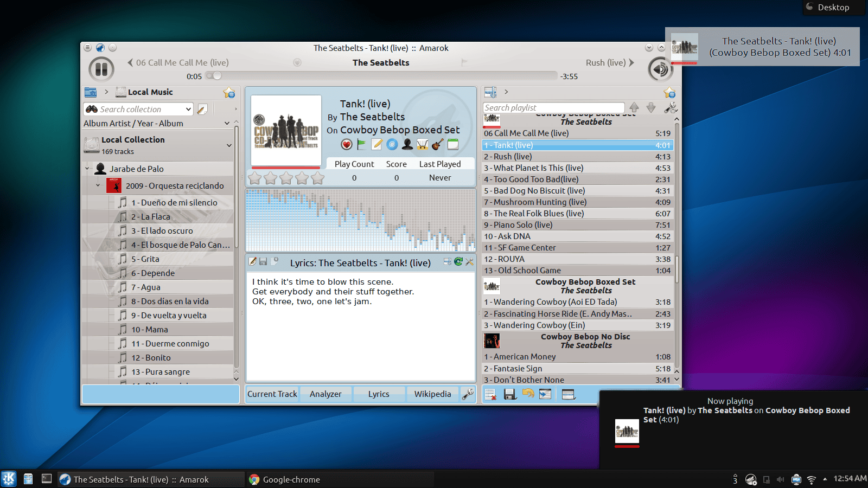The width and height of the screenshot is (868, 488).
Task: Open the clock showing 12:54 AM
Action: click(850, 478)
